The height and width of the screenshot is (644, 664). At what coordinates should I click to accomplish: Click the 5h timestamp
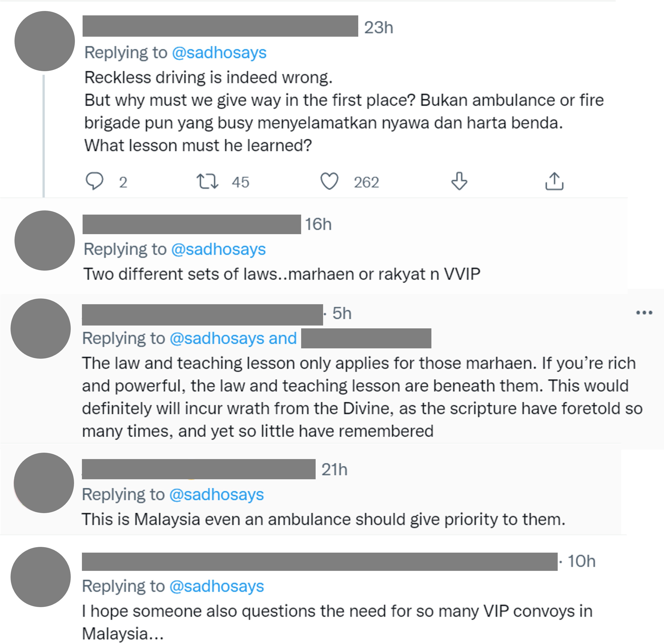click(x=342, y=313)
